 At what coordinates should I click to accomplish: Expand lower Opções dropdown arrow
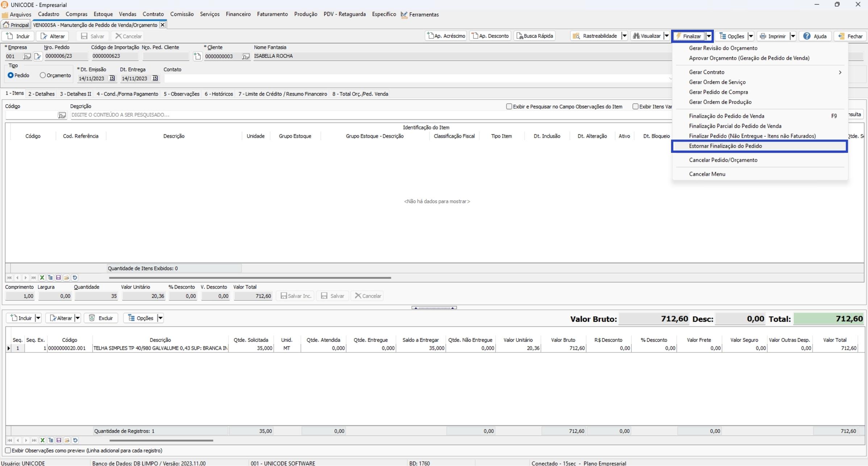pos(160,318)
